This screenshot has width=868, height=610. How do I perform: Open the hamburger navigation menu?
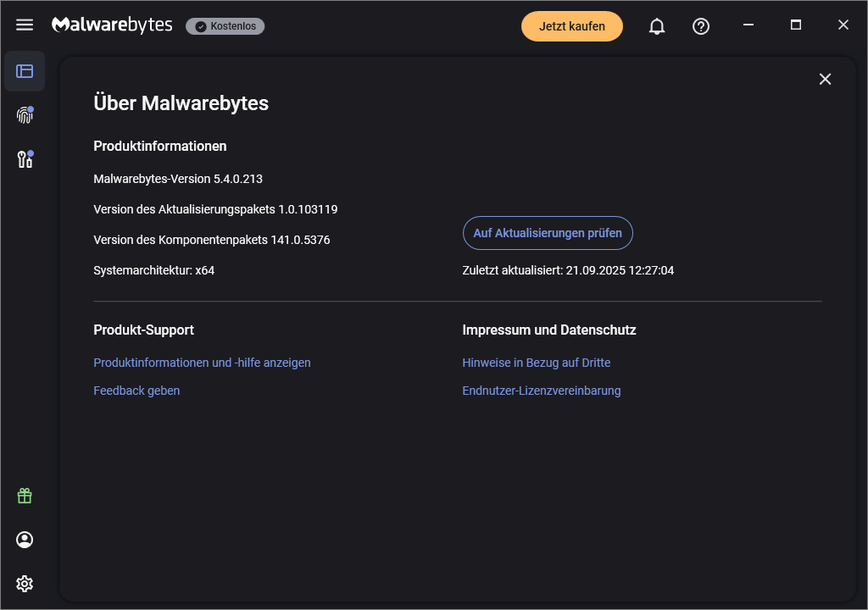click(25, 25)
